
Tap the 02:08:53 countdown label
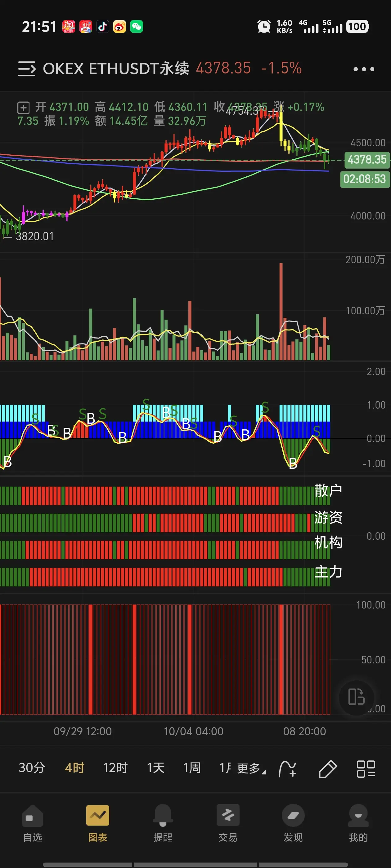[x=365, y=179]
